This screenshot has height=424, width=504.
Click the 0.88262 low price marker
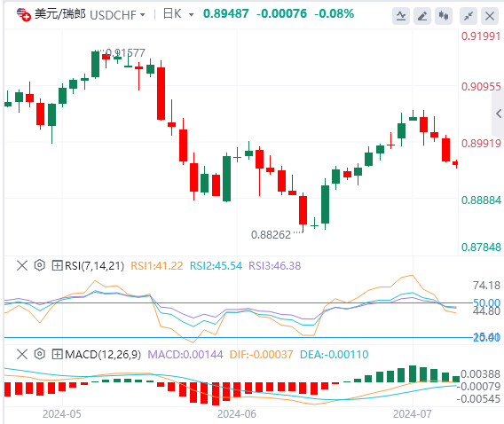271,235
